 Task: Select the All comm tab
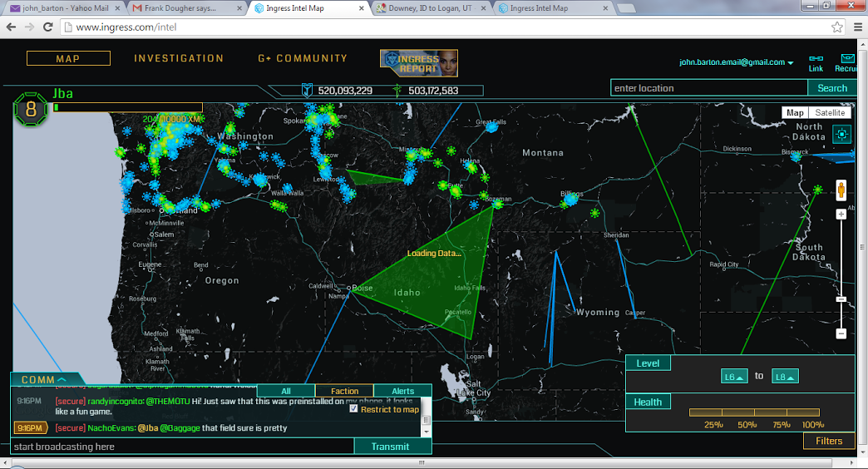286,390
